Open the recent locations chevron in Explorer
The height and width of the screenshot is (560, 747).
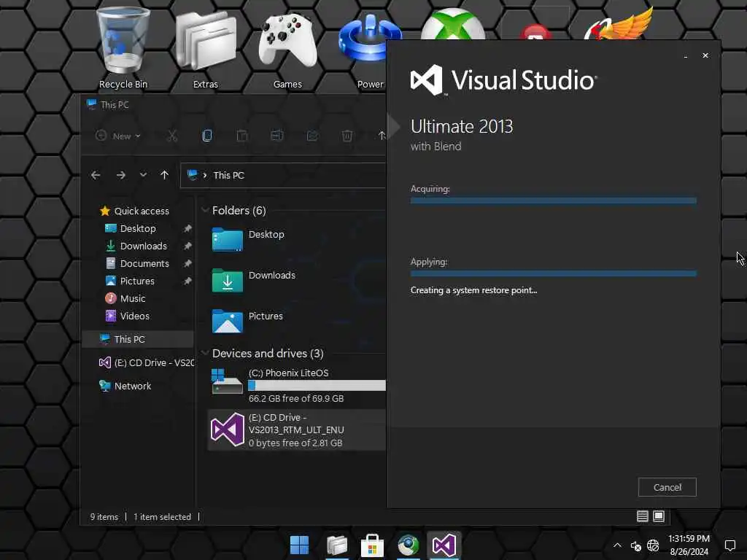click(143, 175)
